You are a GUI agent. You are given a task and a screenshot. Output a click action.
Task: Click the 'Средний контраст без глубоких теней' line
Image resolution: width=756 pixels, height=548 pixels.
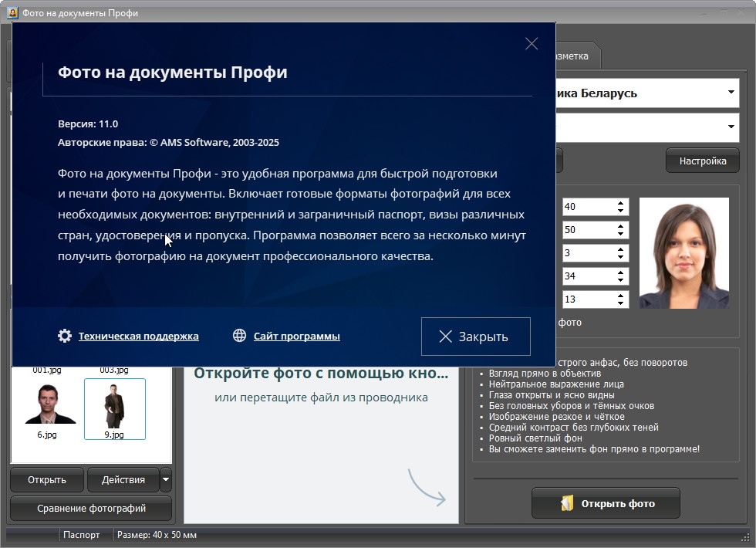(x=573, y=428)
